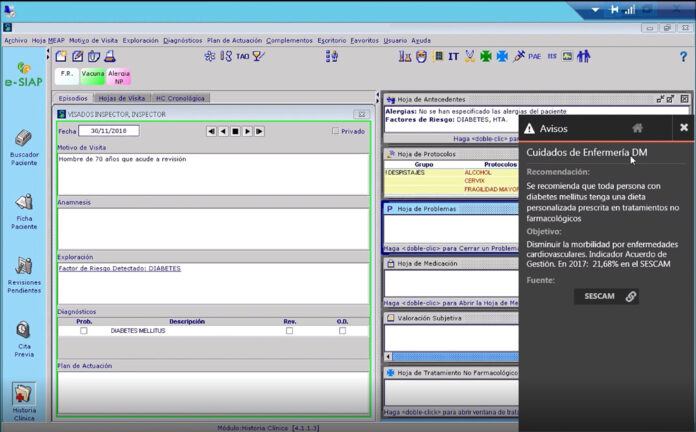696x432 pixels.
Task: Switch to the Hojas de Visita tab
Action: 121,98
